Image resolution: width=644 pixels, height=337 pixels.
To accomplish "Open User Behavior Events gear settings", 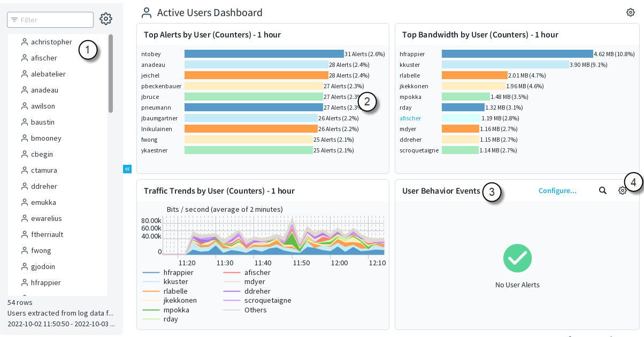I will point(623,190).
